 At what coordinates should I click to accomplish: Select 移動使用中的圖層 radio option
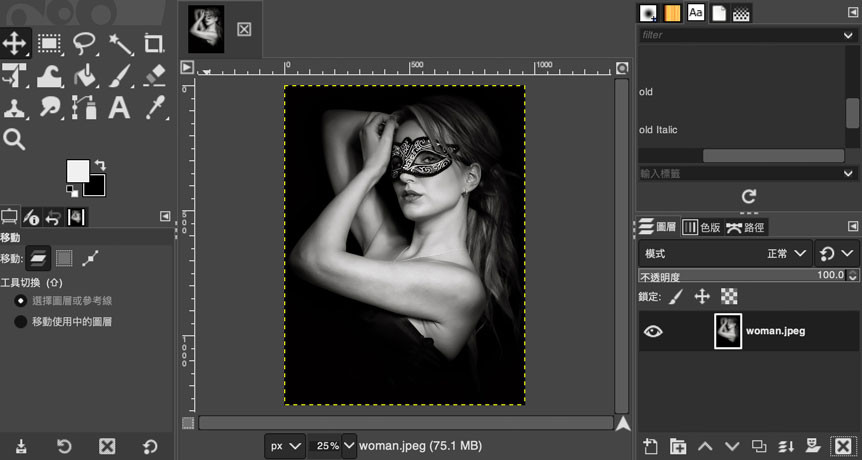click(x=21, y=322)
